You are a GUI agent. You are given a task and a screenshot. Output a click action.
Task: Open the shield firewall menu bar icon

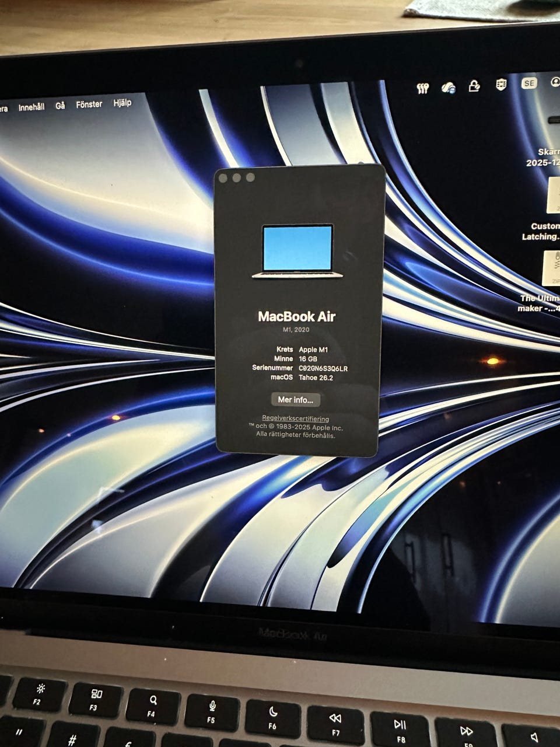pyautogui.click(x=501, y=85)
